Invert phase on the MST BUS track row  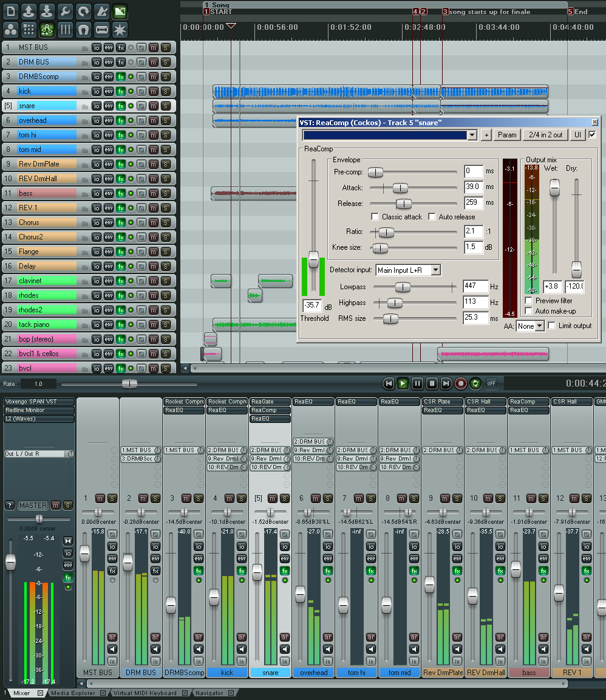(x=141, y=48)
